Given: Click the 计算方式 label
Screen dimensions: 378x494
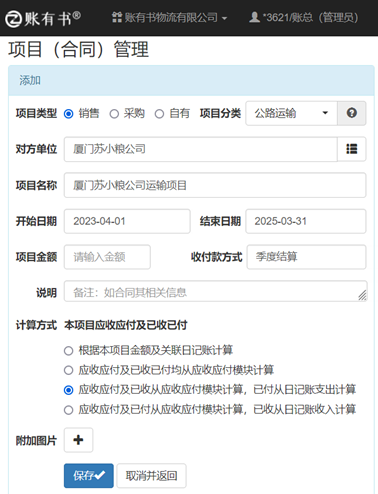Looking at the screenshot, I should tap(36, 325).
